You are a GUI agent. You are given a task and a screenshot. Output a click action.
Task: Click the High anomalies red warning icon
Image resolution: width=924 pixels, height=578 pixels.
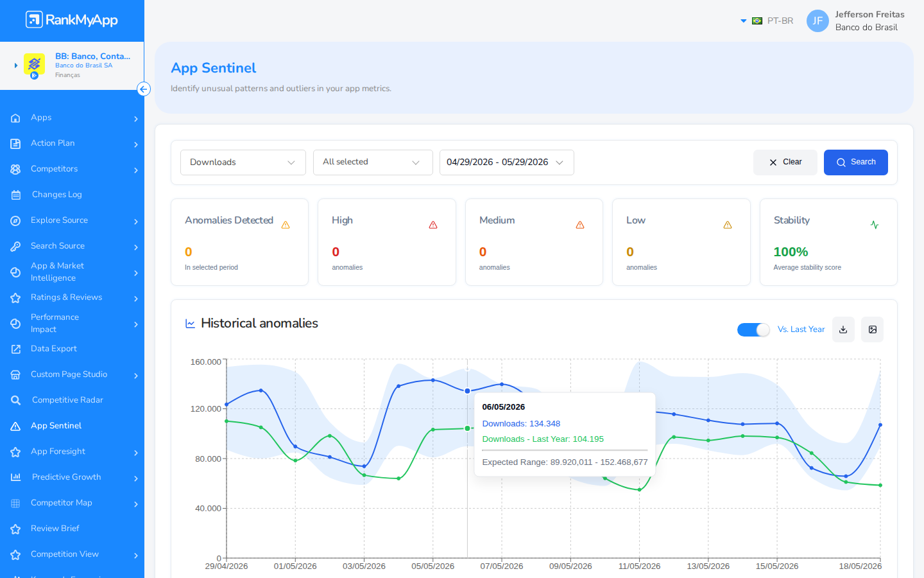pos(433,225)
